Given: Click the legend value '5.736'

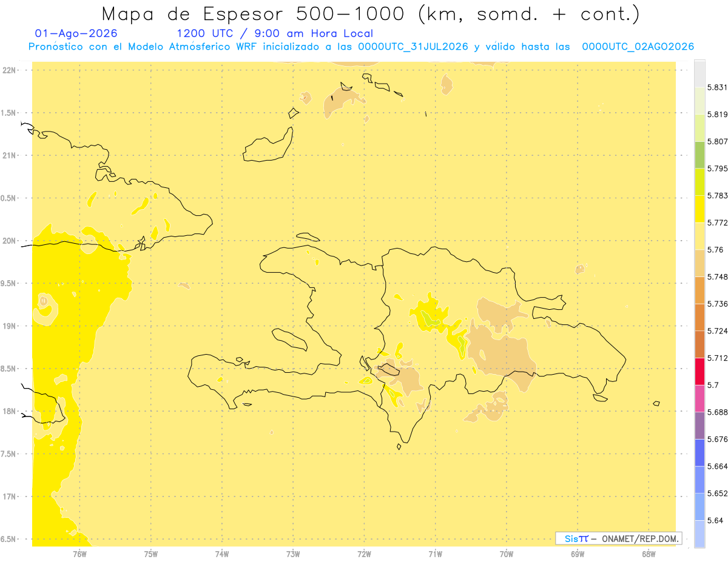Looking at the screenshot, I should click(717, 304).
